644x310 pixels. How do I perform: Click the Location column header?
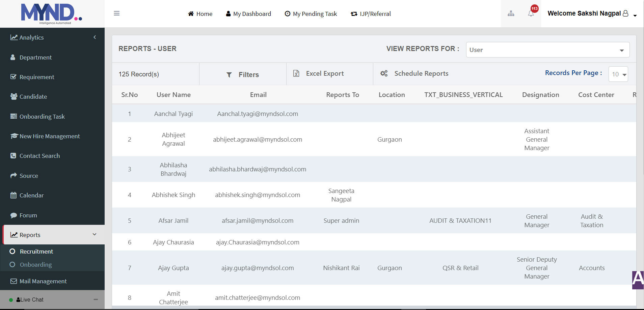[392, 95]
